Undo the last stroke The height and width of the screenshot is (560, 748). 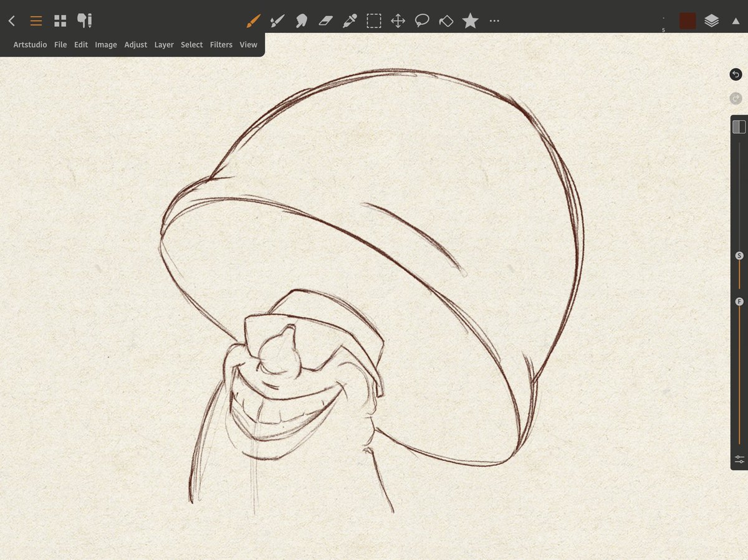[x=736, y=75]
